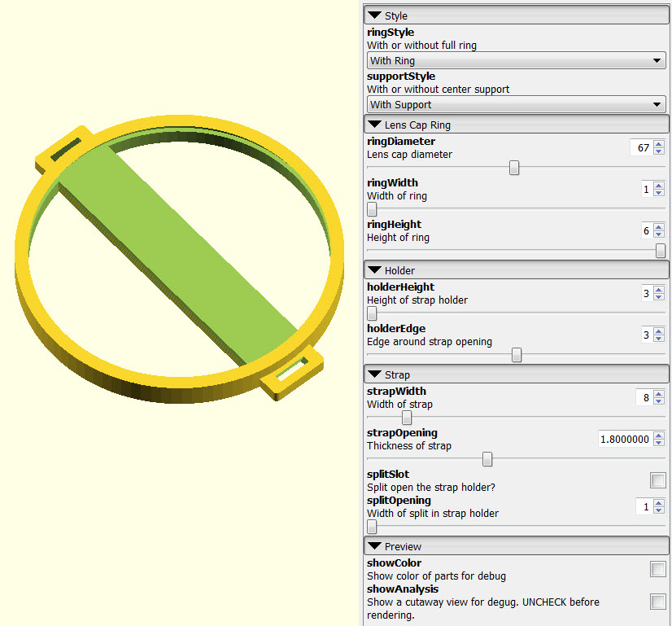Decrease strapOpening with down arrow

[659, 443]
